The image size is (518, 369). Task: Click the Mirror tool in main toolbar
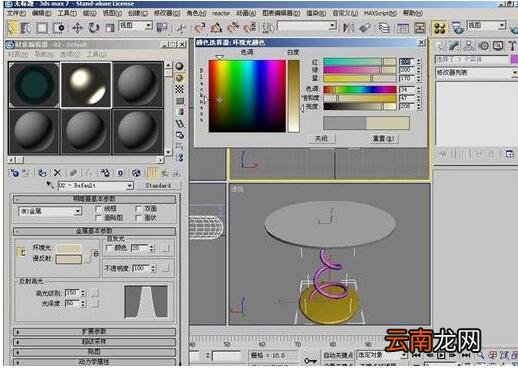348,27
